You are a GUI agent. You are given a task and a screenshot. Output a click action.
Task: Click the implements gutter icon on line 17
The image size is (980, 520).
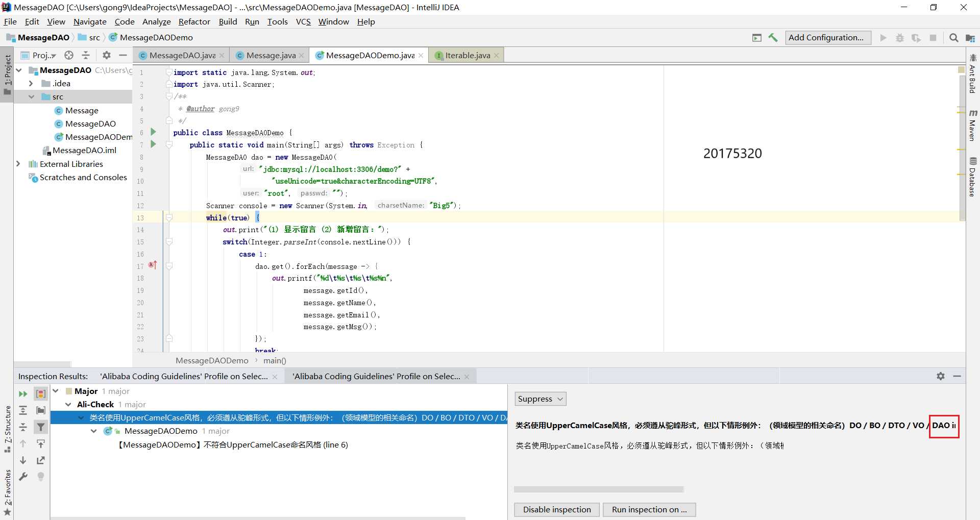click(x=153, y=265)
